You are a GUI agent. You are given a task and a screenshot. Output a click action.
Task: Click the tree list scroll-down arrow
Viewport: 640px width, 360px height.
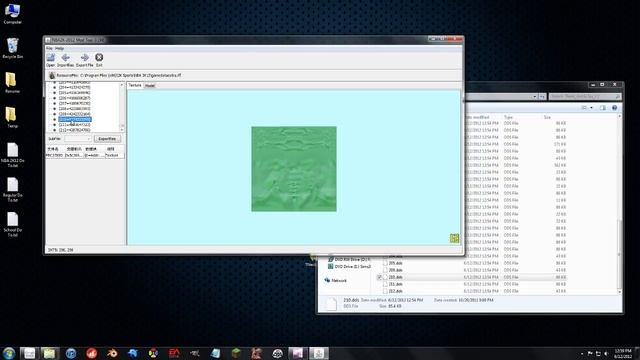click(122, 130)
